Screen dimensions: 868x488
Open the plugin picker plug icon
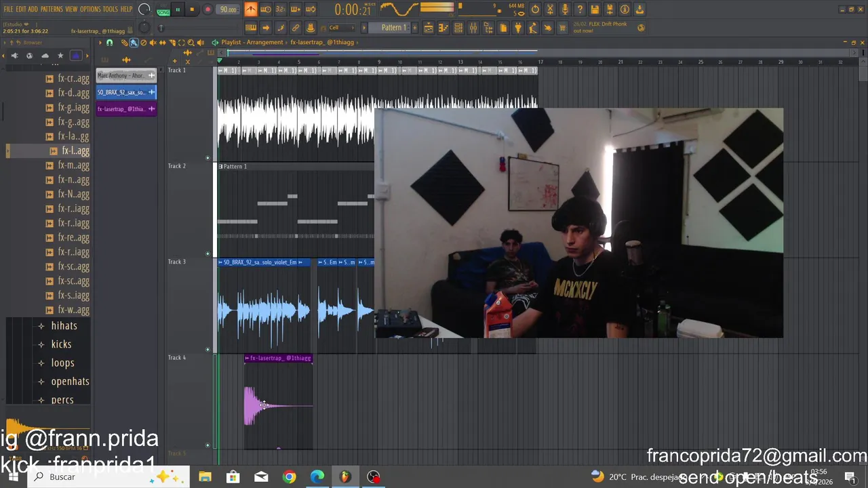click(518, 28)
